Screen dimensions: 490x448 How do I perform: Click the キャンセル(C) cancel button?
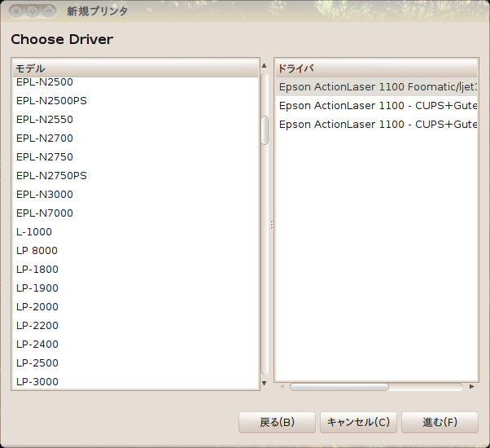click(x=358, y=423)
